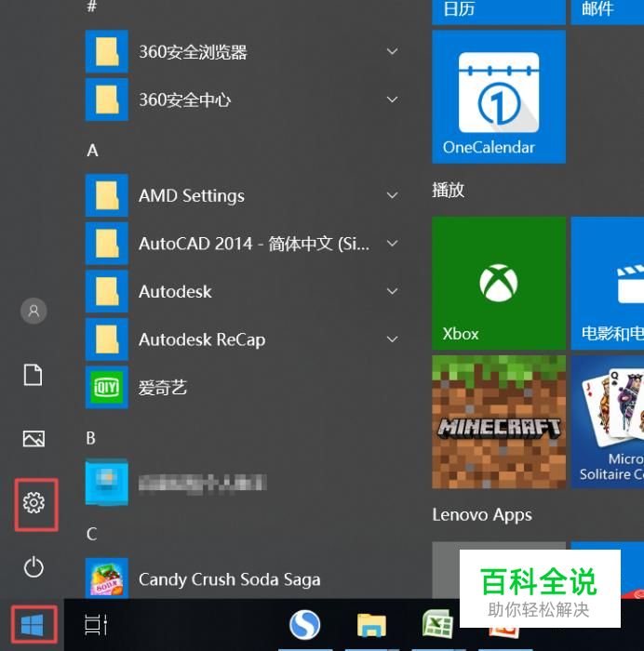Open the Pictures sidebar icon
Viewport: 644px width, 651px height.
click(x=34, y=438)
